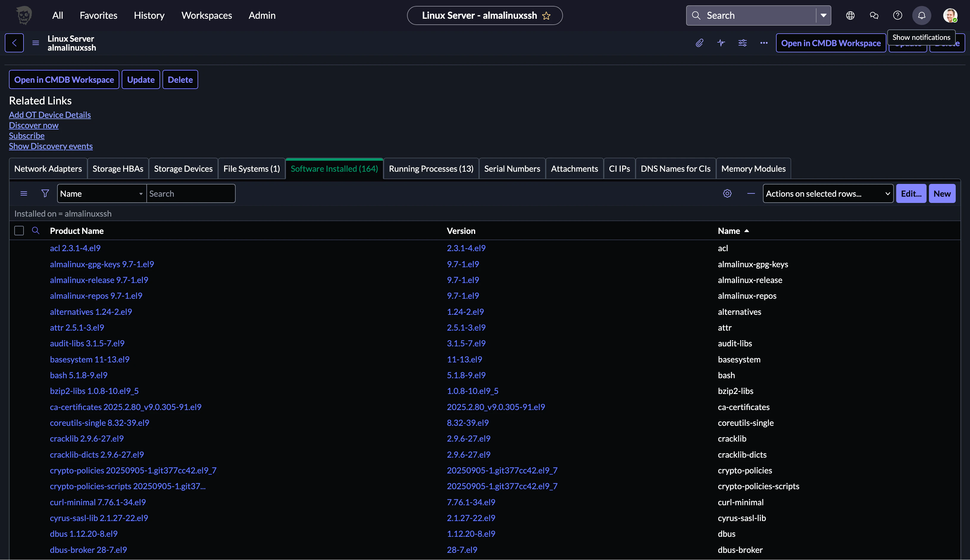Open the Linux Server - almalinuxssh title pill
Screen dimensions: 970x560
pos(485,15)
